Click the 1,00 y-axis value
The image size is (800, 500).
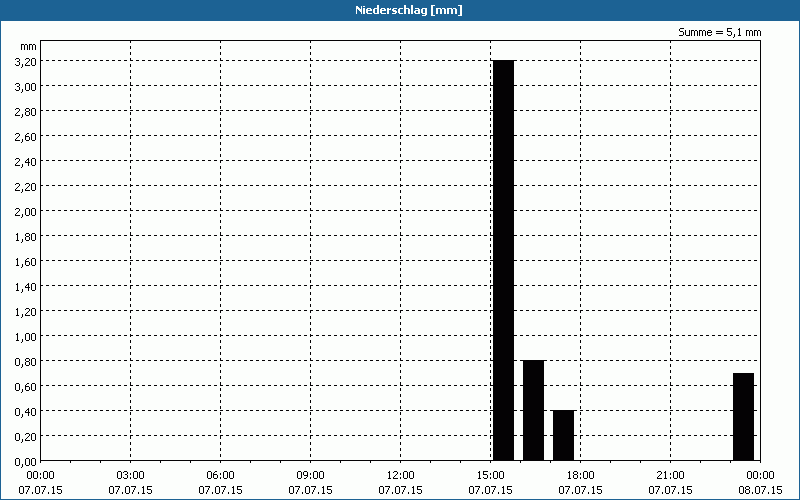26,336
